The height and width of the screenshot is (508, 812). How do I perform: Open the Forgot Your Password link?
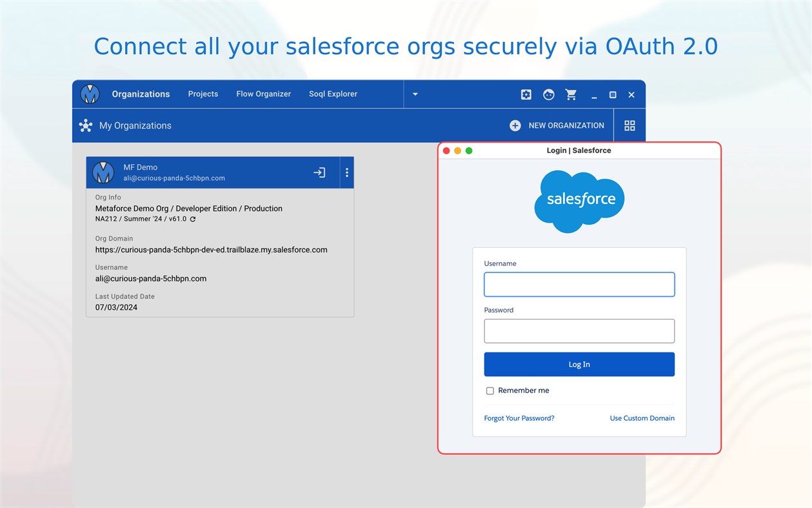[519, 418]
